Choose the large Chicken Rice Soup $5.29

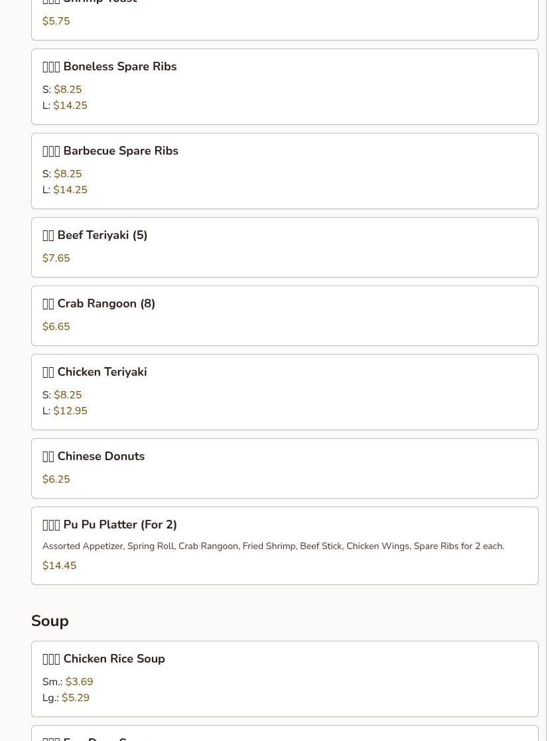click(x=75, y=698)
